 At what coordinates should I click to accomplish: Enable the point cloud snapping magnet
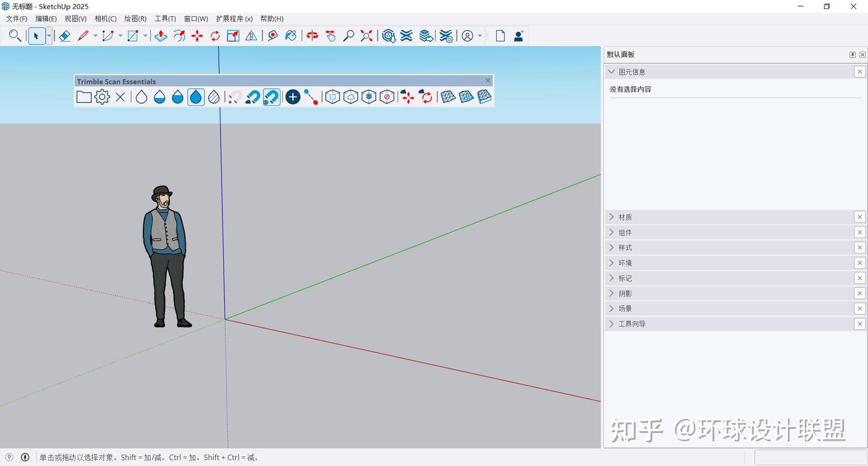(x=253, y=96)
